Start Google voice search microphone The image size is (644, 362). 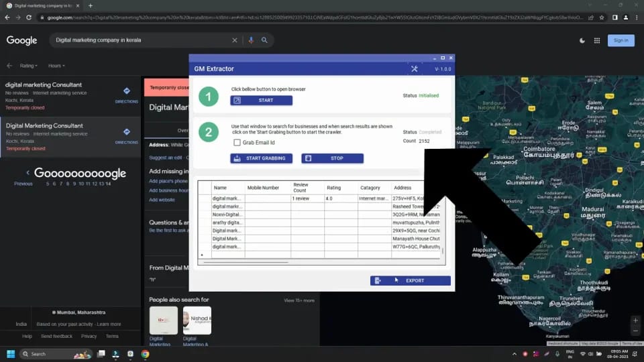[251, 40]
